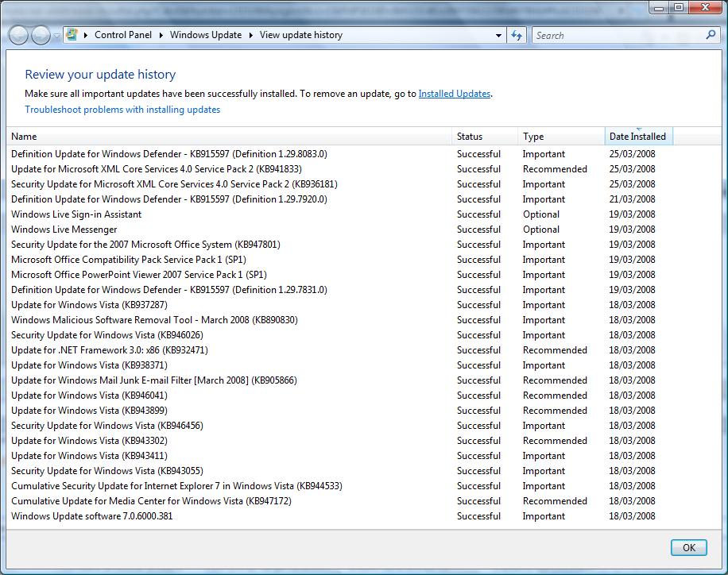Screen dimensions: 728x575
Task: Select Update for Windows Vista KB938371
Action: pos(89,365)
